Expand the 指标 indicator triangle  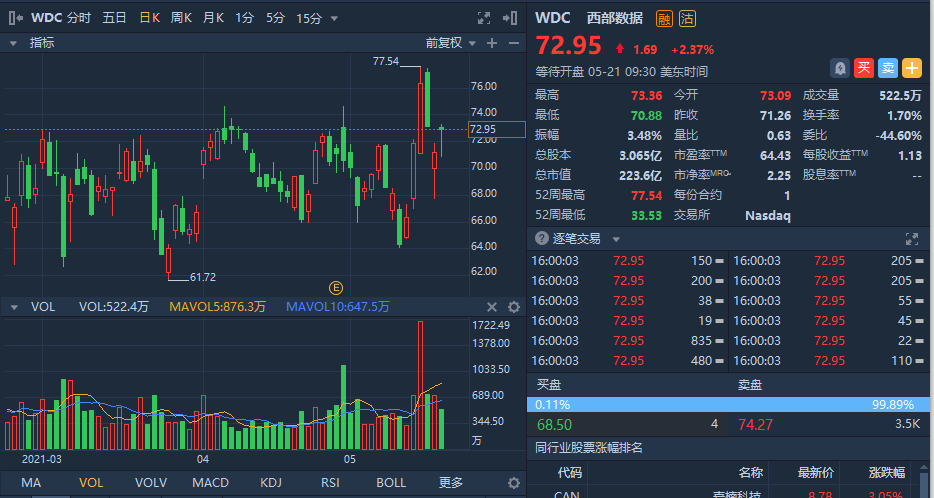(x=11, y=43)
